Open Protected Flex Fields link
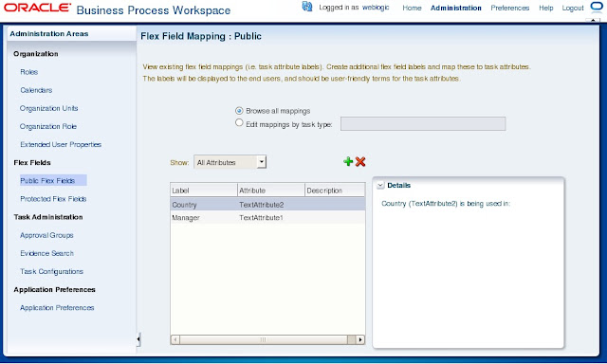The image size is (607, 364). 53,199
